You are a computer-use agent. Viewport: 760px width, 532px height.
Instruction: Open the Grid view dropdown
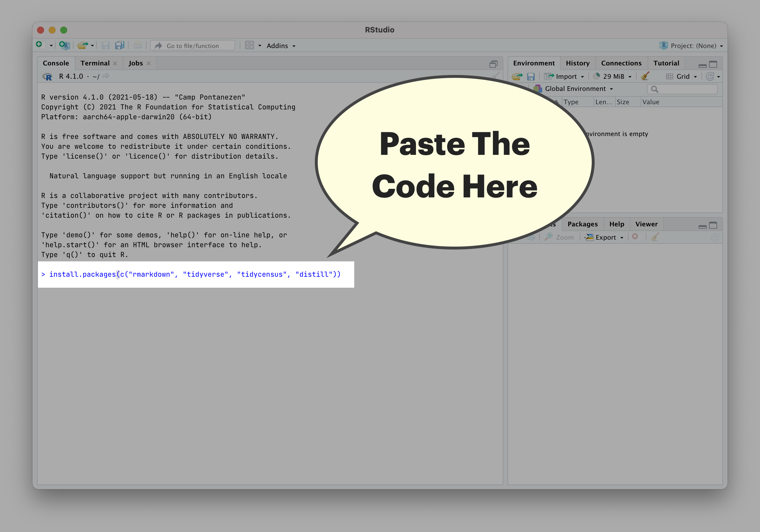point(682,76)
